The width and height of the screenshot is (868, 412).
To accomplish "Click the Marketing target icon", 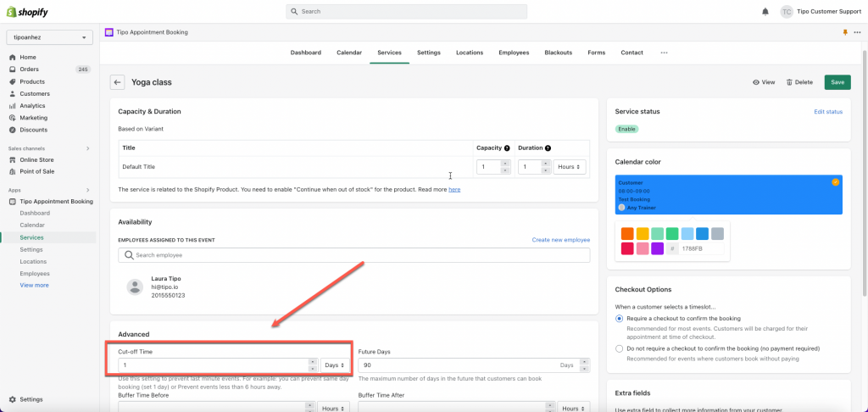I will tap(12, 117).
